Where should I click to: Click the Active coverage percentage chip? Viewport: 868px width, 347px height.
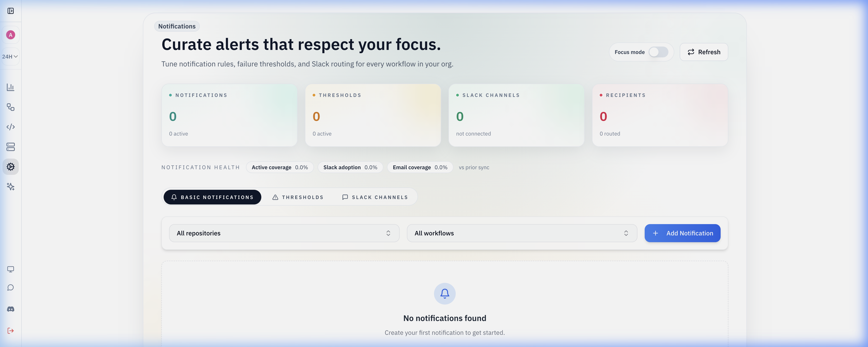(280, 167)
